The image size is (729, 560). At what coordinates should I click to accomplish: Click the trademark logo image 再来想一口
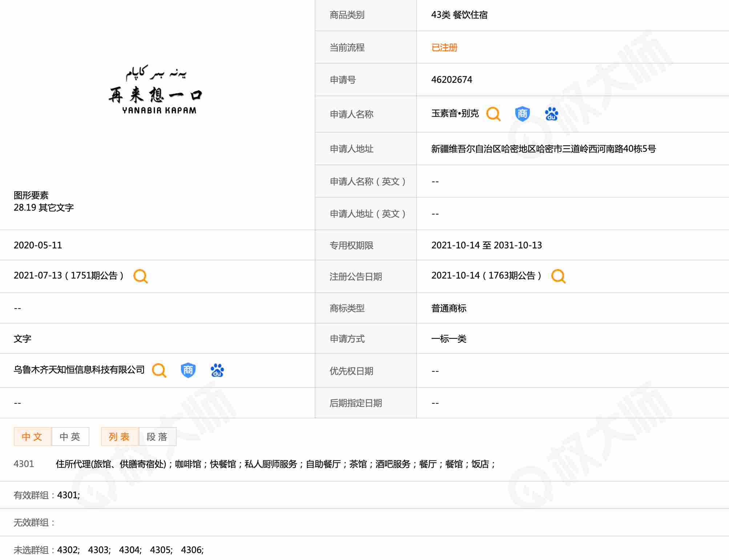156,90
